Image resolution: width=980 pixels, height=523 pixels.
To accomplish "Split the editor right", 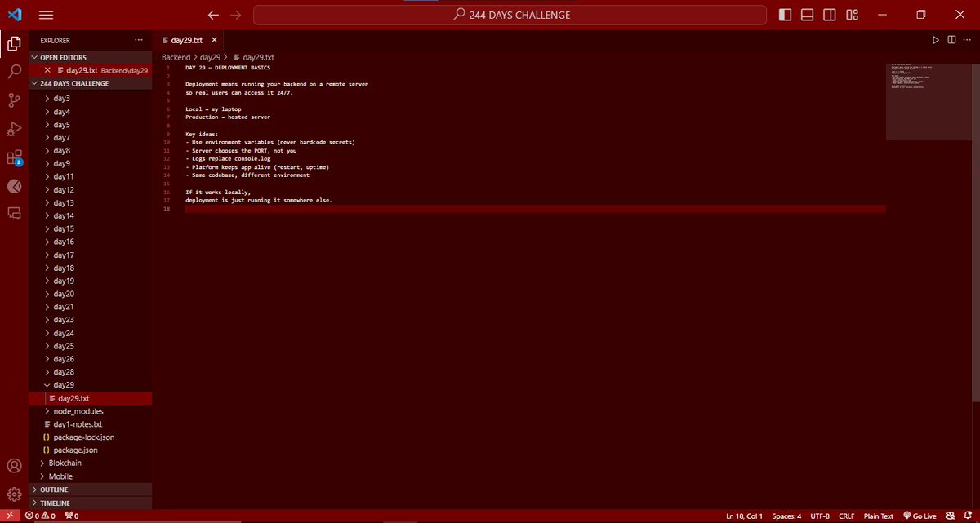I will tap(951, 39).
